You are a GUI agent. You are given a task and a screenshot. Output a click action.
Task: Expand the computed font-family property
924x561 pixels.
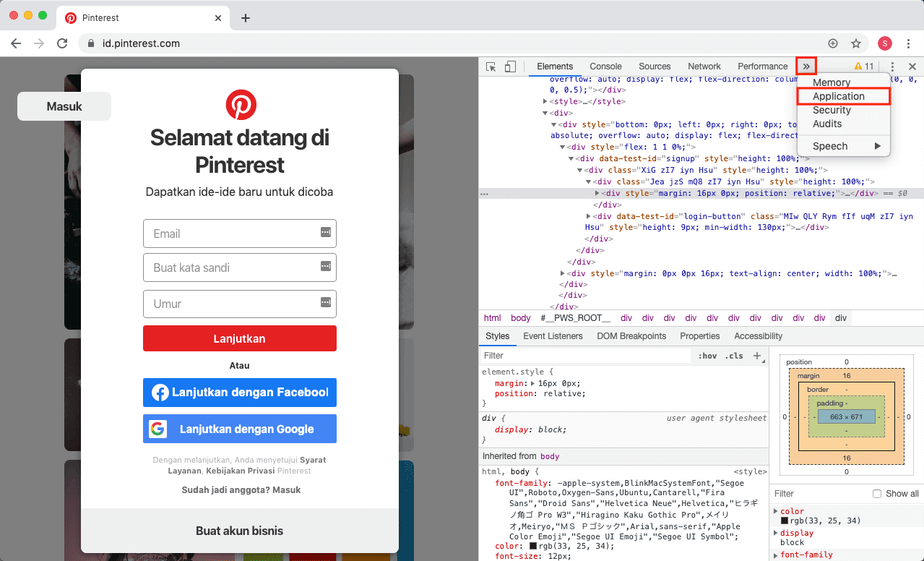coord(776,555)
